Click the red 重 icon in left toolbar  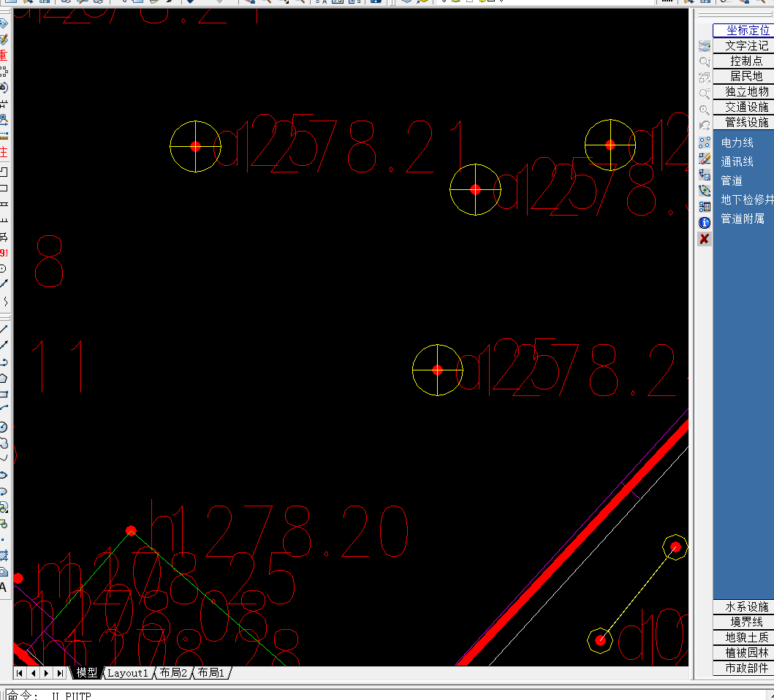[x=4, y=56]
